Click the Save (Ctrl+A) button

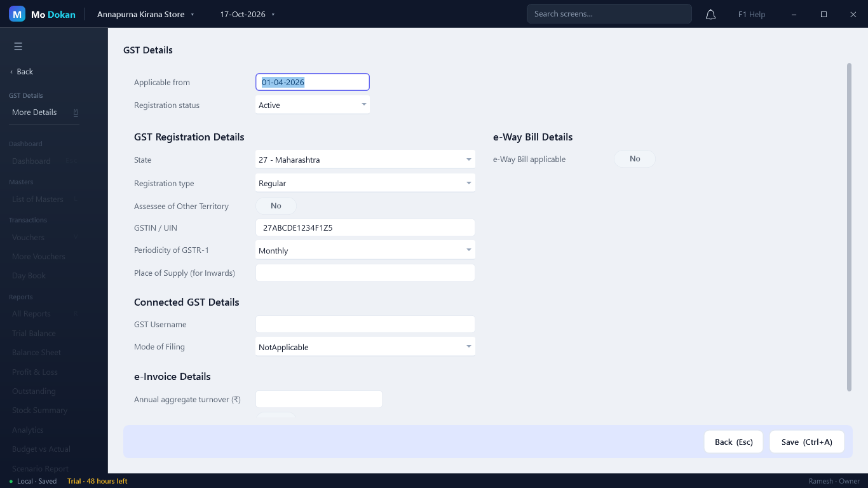[x=806, y=442]
